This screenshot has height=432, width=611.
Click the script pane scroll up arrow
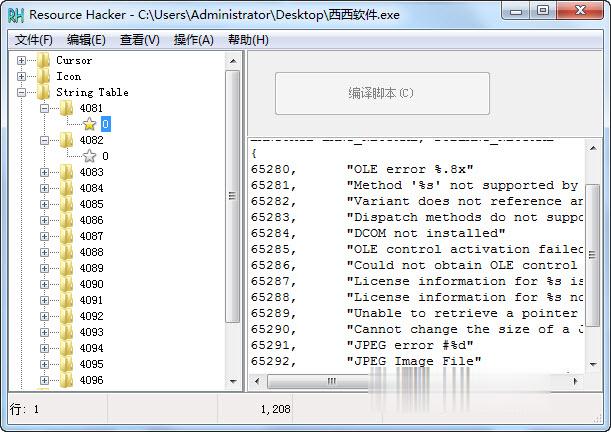593,148
